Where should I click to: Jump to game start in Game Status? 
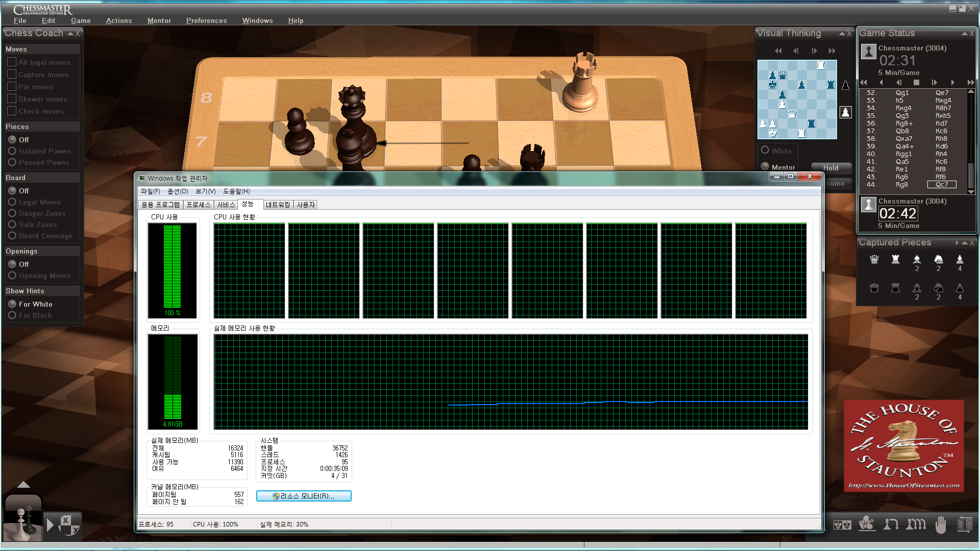(x=864, y=83)
